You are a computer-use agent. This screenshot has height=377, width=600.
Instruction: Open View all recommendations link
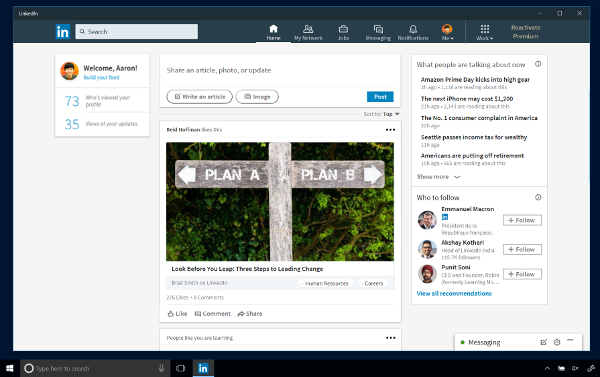pyautogui.click(x=454, y=294)
